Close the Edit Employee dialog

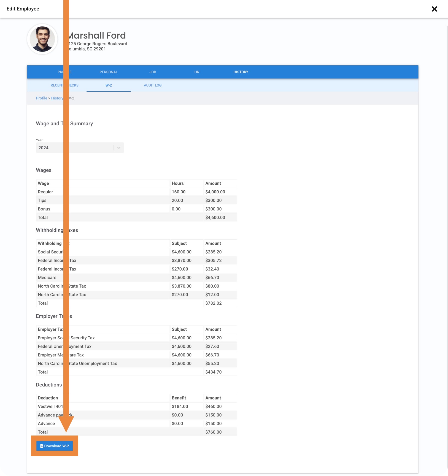point(434,9)
